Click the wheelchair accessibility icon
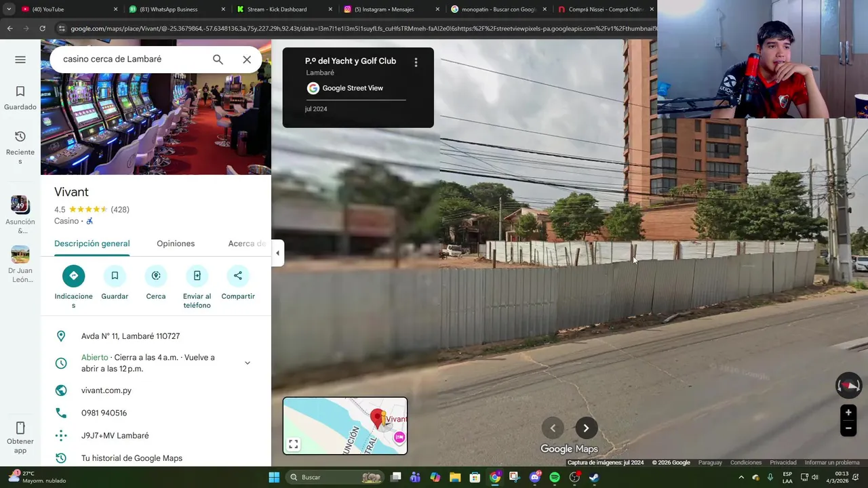 [x=90, y=221]
